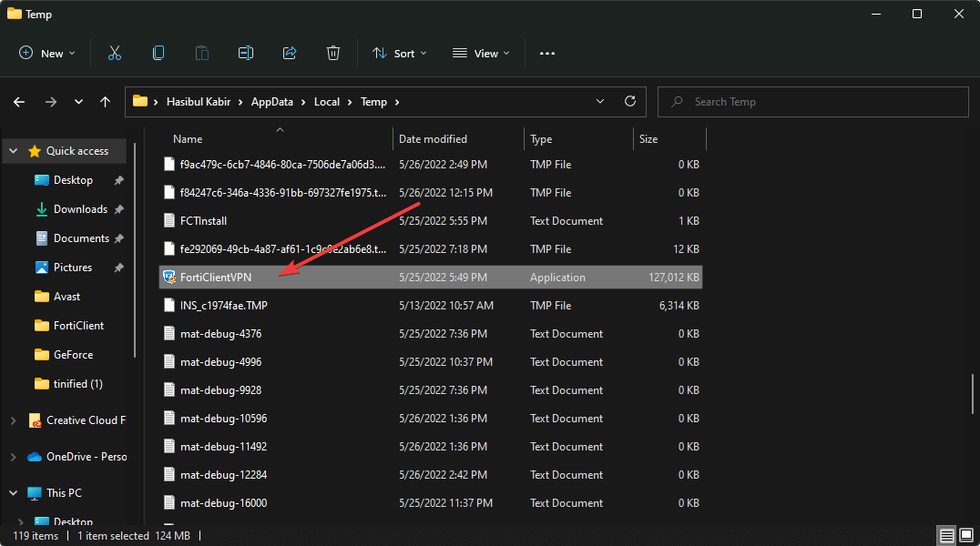Delete the selected file using the trash icon

coord(332,53)
